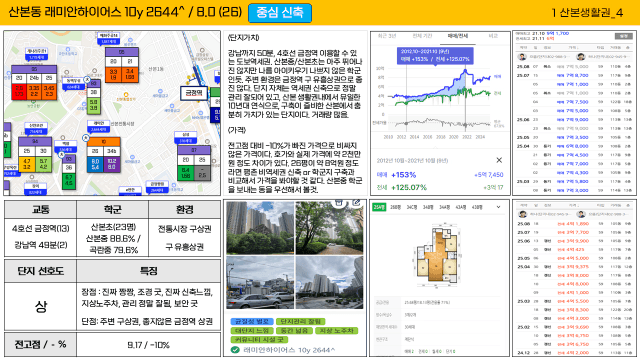The height and width of the screenshot is (360, 640).
Task: Select the 26B평 floor plan tab
Action: [396, 207]
